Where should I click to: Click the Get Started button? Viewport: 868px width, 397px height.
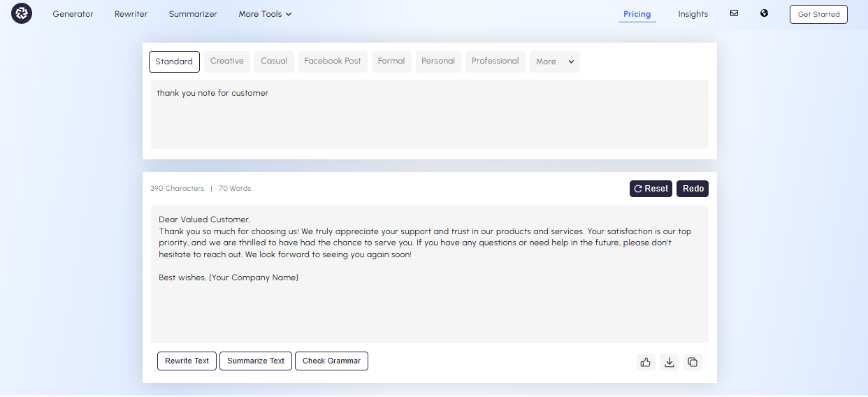[x=818, y=14]
